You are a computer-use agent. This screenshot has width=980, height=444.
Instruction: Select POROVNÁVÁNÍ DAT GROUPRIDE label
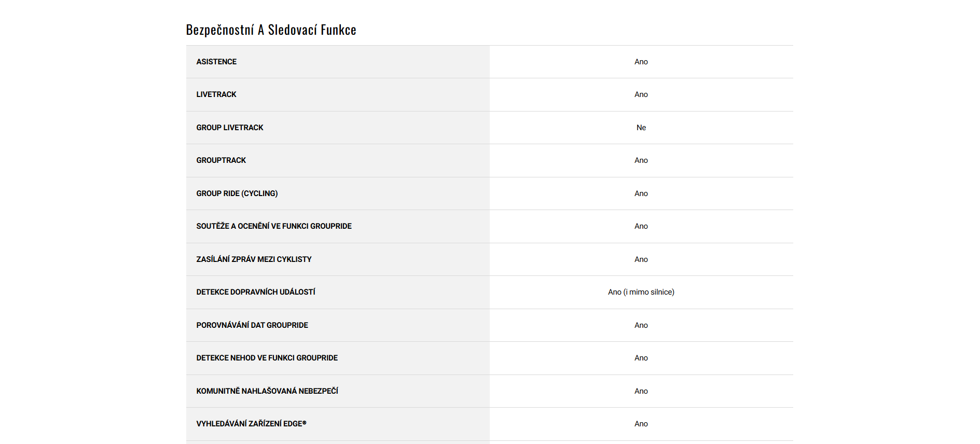tap(252, 325)
